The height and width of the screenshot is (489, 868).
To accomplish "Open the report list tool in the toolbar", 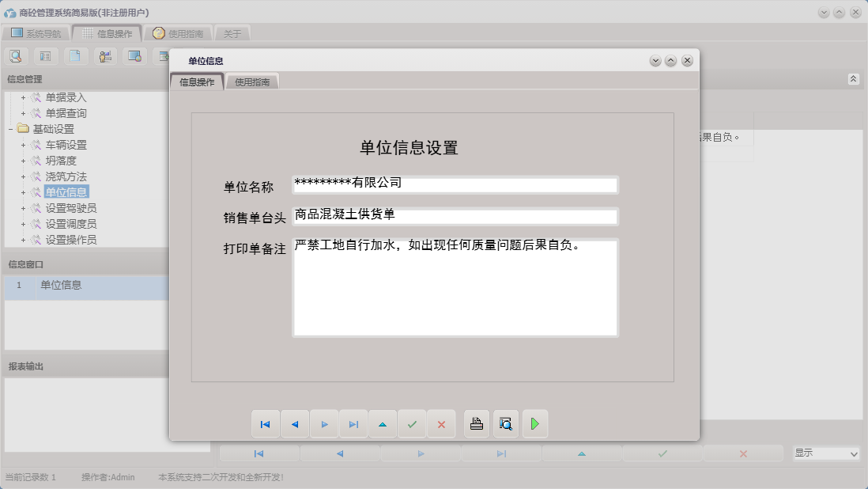I will [44, 55].
